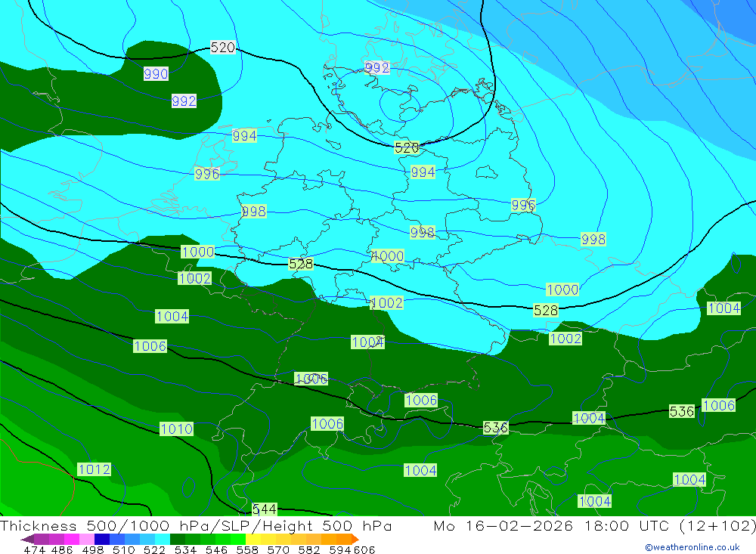This screenshot has width=756, height=554.
Task: Click the legend value 582
Action: click(x=309, y=549)
